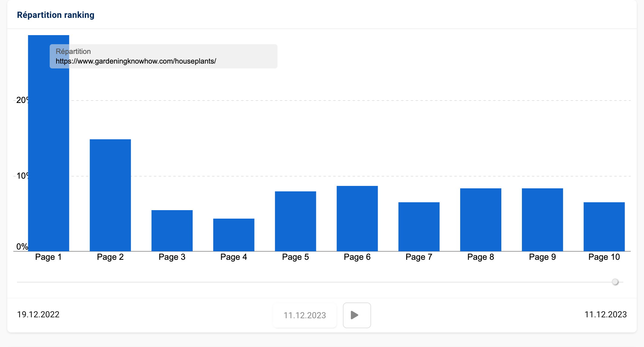The width and height of the screenshot is (644, 347).
Task: Select the Page 8 bar
Action: [x=481, y=220]
